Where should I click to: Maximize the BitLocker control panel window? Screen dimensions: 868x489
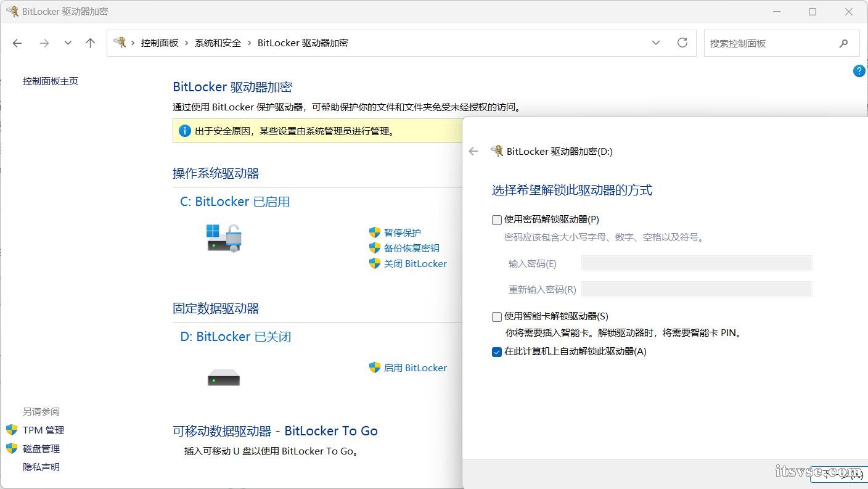coord(813,12)
